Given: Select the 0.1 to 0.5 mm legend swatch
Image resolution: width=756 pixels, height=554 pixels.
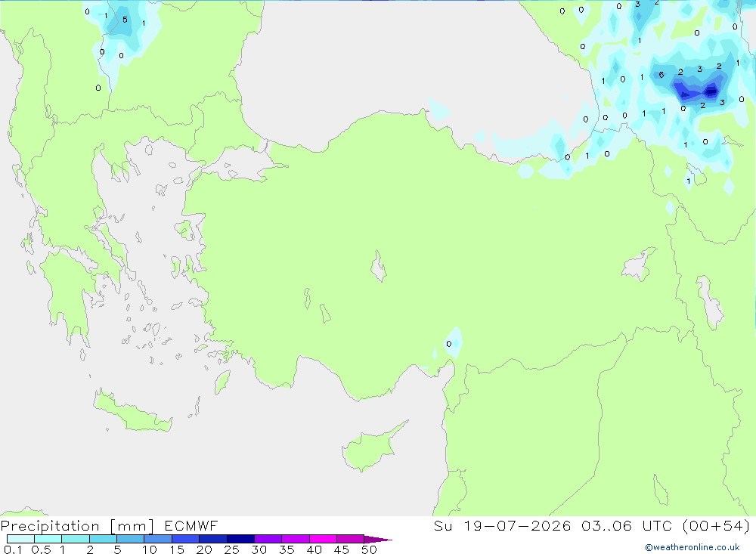Looking at the screenshot, I should 20,539.
